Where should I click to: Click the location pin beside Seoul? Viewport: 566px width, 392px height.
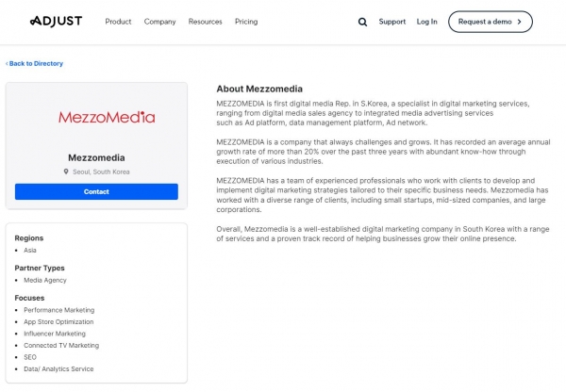(x=66, y=171)
